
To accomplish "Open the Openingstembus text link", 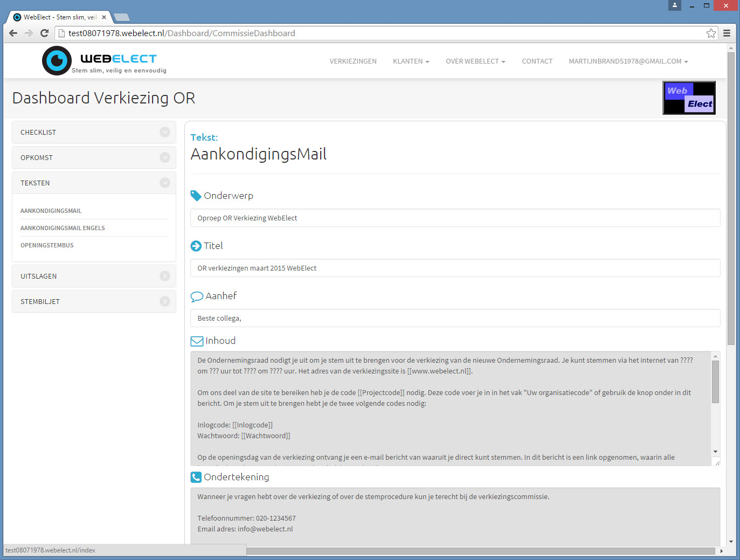I will click(x=47, y=245).
